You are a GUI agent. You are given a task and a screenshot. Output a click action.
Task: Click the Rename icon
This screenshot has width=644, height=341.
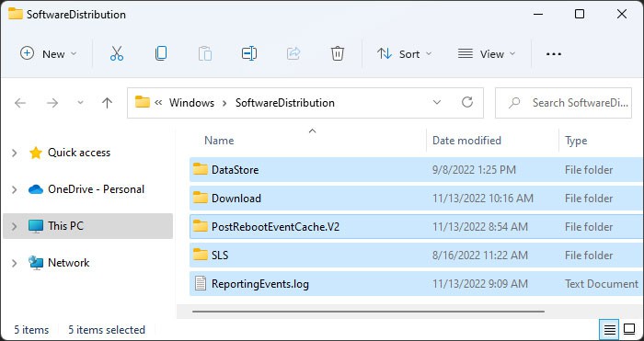[249, 53]
